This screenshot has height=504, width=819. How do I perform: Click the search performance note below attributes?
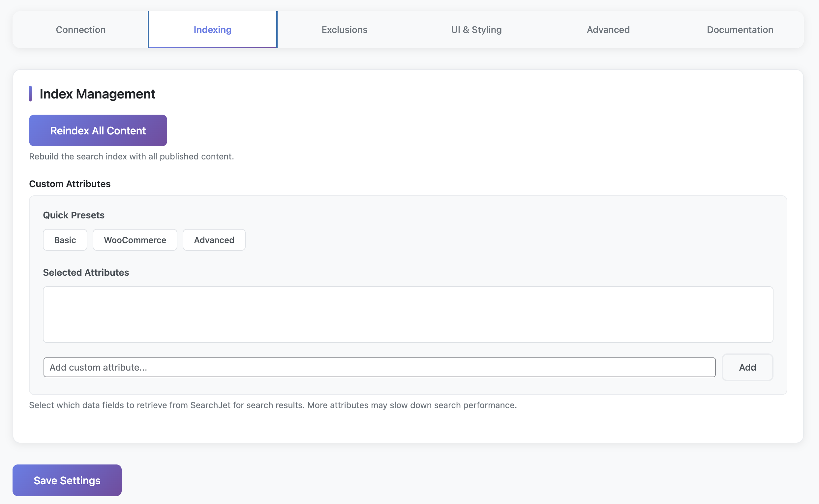coord(273,405)
